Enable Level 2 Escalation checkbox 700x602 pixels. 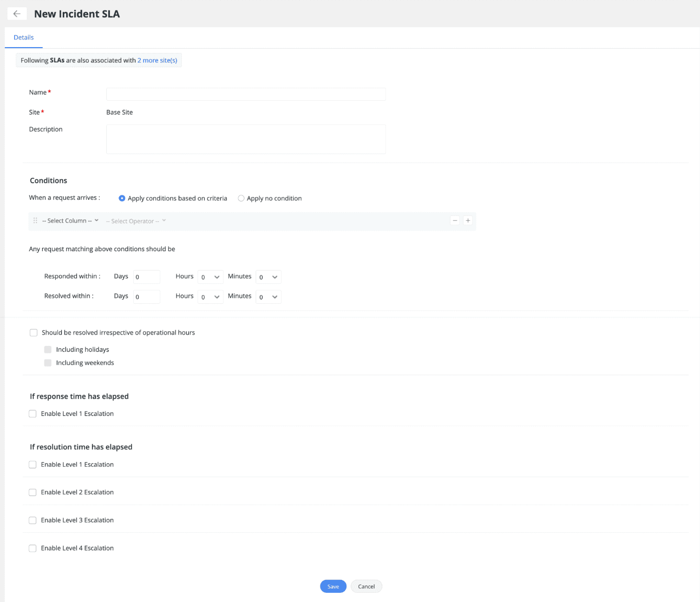pyautogui.click(x=32, y=492)
